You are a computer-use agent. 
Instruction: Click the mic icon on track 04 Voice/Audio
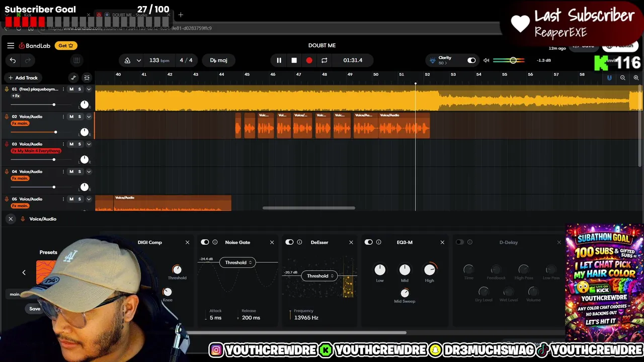click(x=7, y=172)
